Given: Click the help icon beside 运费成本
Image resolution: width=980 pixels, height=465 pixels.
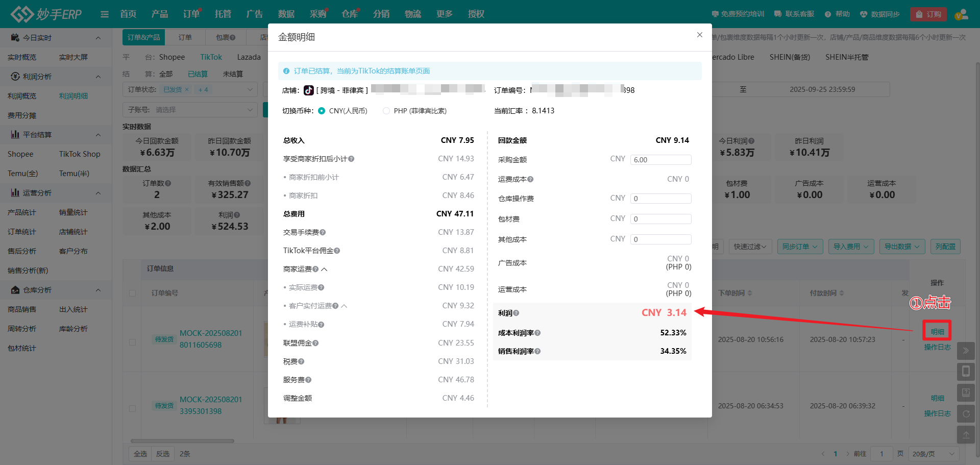Looking at the screenshot, I should pos(530,179).
